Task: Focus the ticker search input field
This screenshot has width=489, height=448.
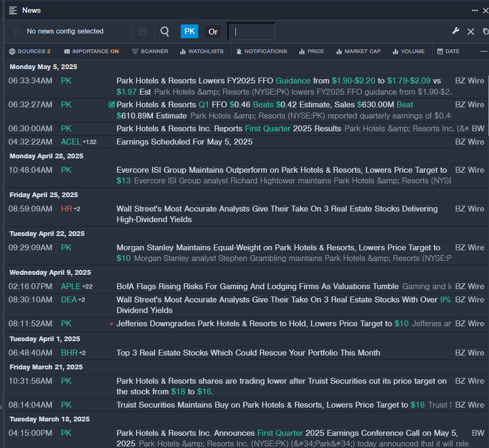Action: click(x=251, y=31)
